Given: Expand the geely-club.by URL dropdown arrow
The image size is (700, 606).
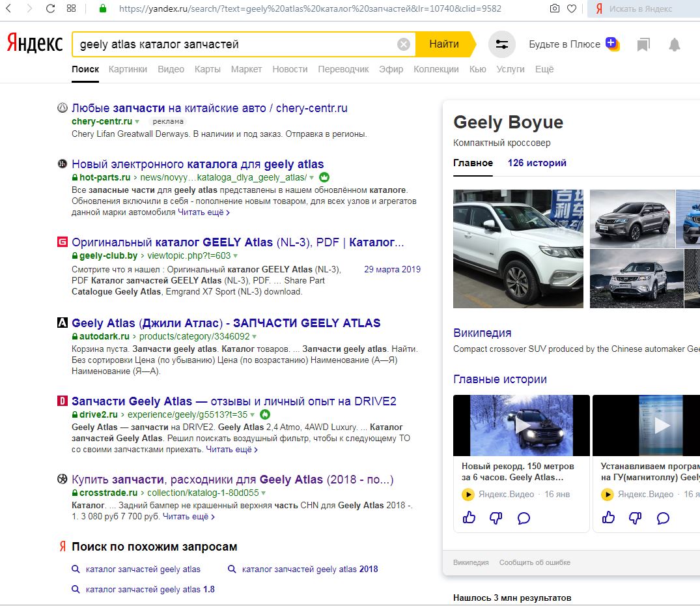Looking at the screenshot, I should pyautogui.click(x=235, y=256).
